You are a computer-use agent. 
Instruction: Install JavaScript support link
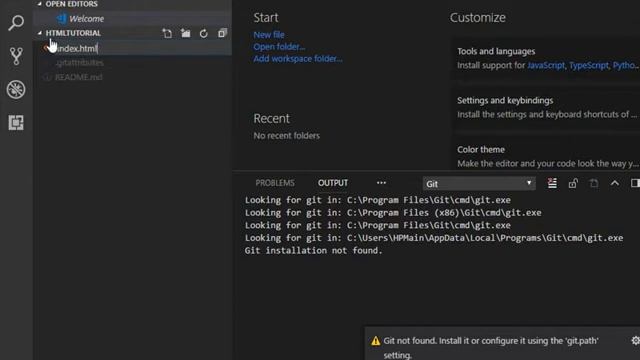click(546, 65)
